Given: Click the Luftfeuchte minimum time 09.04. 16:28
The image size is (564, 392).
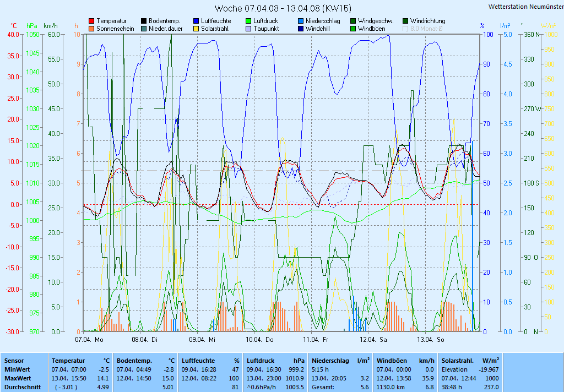Looking at the screenshot, I should 199,369.
